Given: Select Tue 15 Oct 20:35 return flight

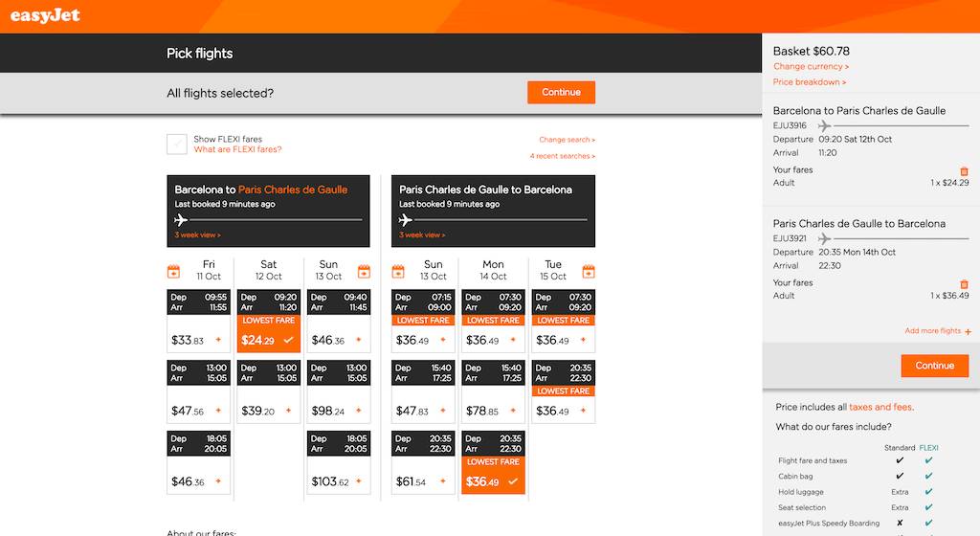Looking at the screenshot, I should [563, 391].
